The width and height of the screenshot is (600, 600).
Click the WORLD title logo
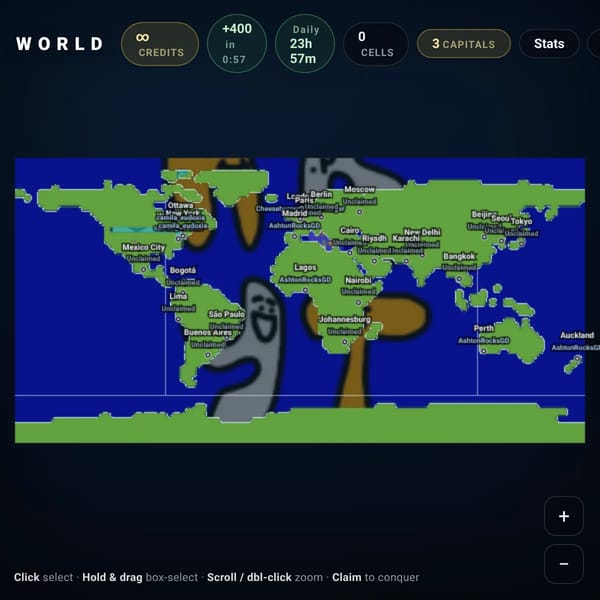[60, 44]
